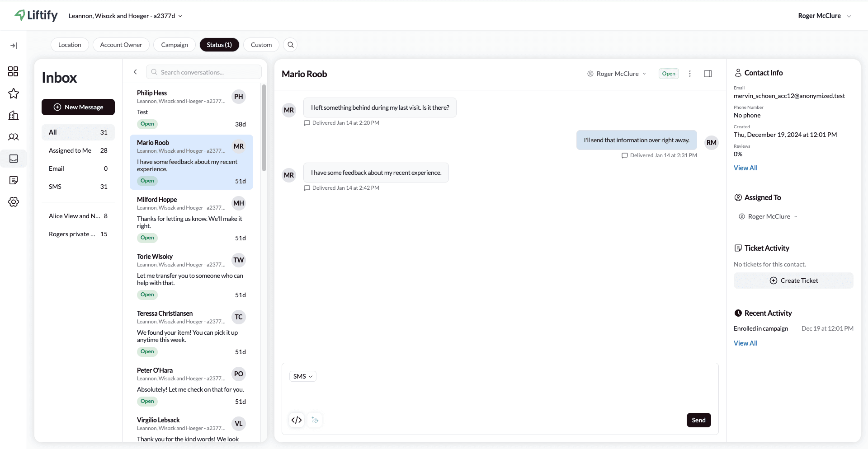Screen dimensions: 868x449
Task: Open the settings gear icon
Action: (13, 202)
